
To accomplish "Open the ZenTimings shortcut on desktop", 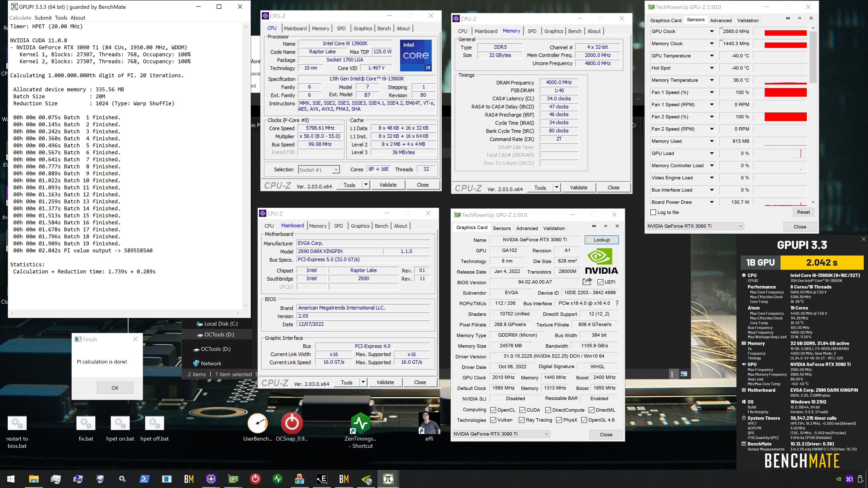I will coord(361,430).
